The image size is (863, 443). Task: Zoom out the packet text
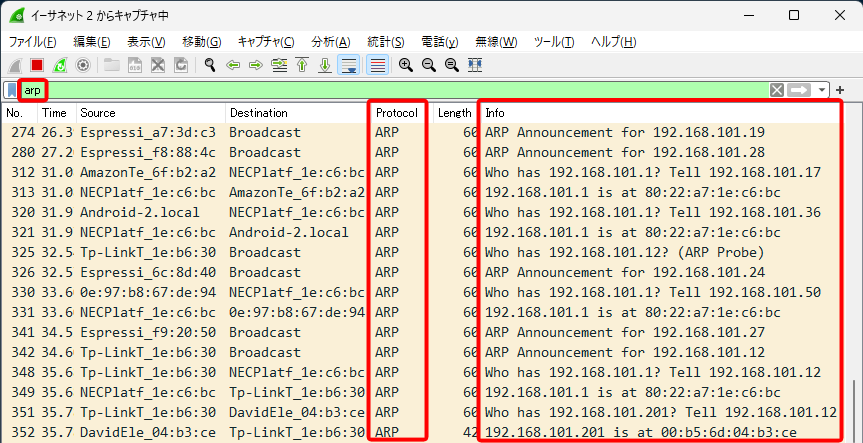(429, 65)
